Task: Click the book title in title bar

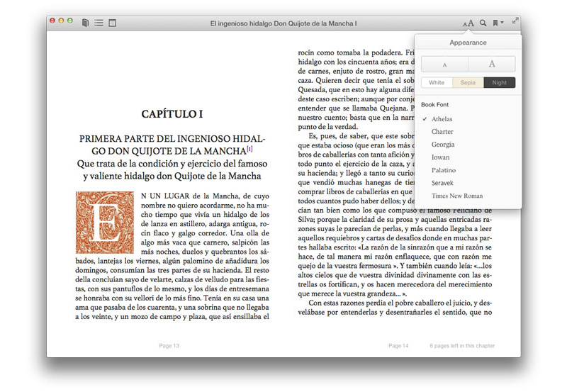Action: click(x=283, y=23)
